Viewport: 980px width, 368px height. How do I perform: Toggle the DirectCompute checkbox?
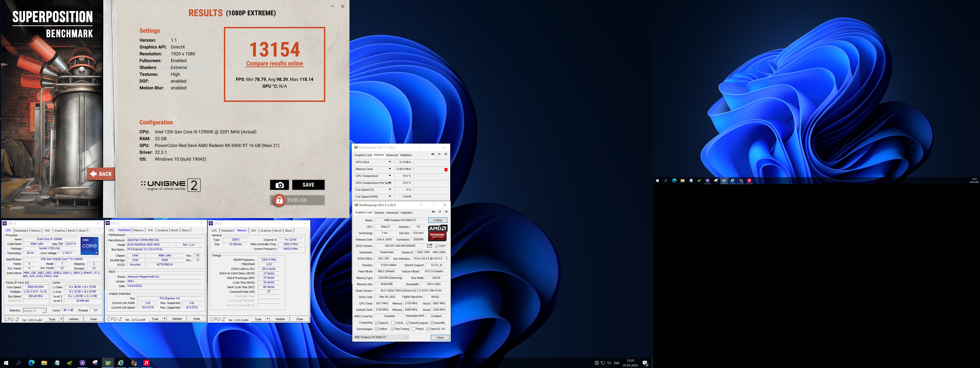pos(407,323)
